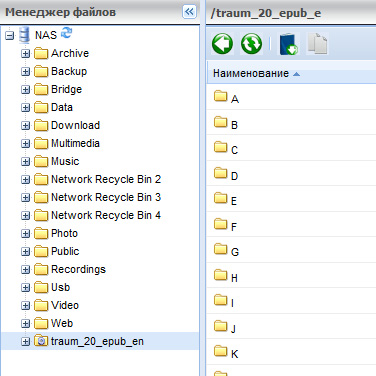Expand the traum_20_epub_en share node
This screenshot has width=376, height=376.
click(25, 341)
